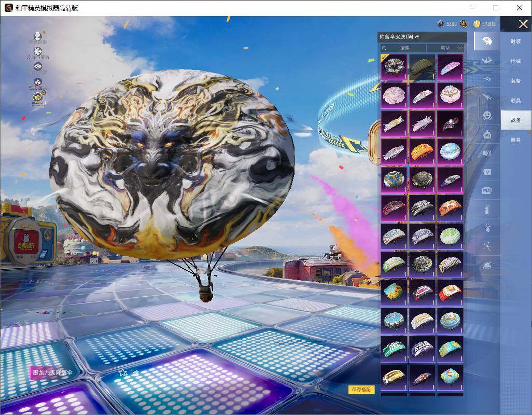The height and width of the screenshot is (415, 532).
Task: Switch to the 载具 tab
Action: (516, 101)
